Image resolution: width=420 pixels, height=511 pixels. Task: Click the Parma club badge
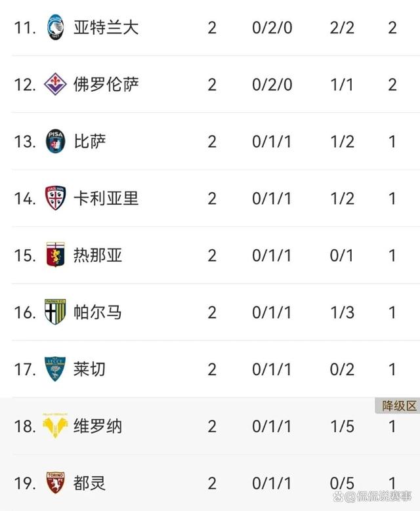pyautogui.click(x=55, y=312)
